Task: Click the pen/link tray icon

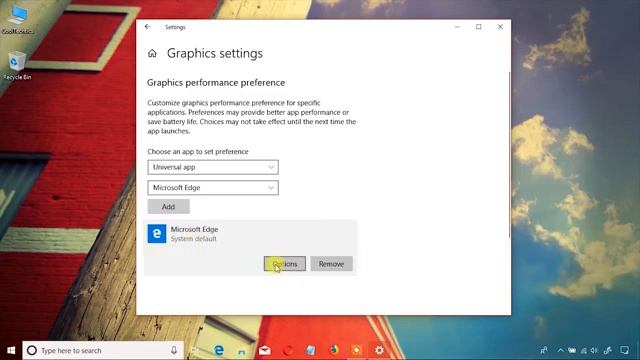Action: [x=607, y=350]
